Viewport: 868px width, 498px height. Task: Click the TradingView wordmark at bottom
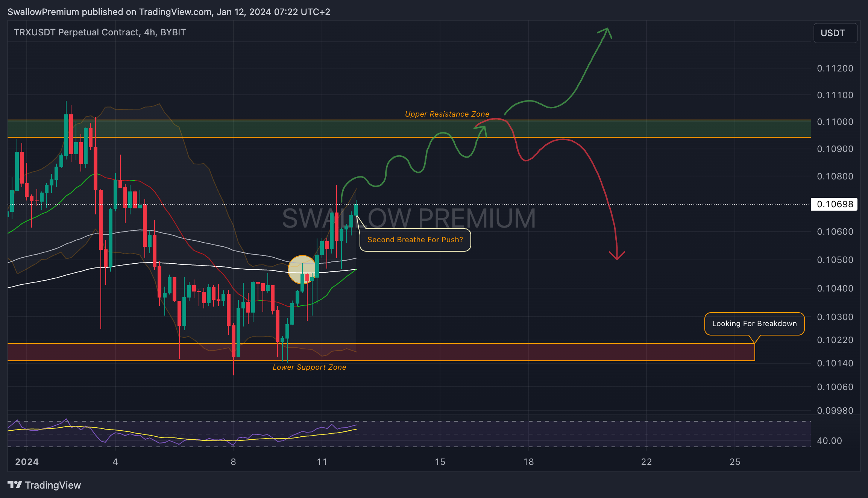pyautogui.click(x=53, y=485)
